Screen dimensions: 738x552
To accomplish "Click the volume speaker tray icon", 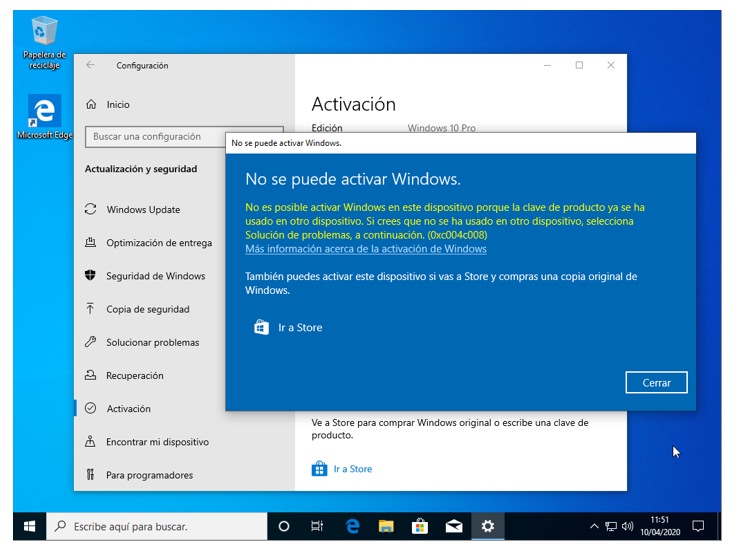I will click(627, 526).
